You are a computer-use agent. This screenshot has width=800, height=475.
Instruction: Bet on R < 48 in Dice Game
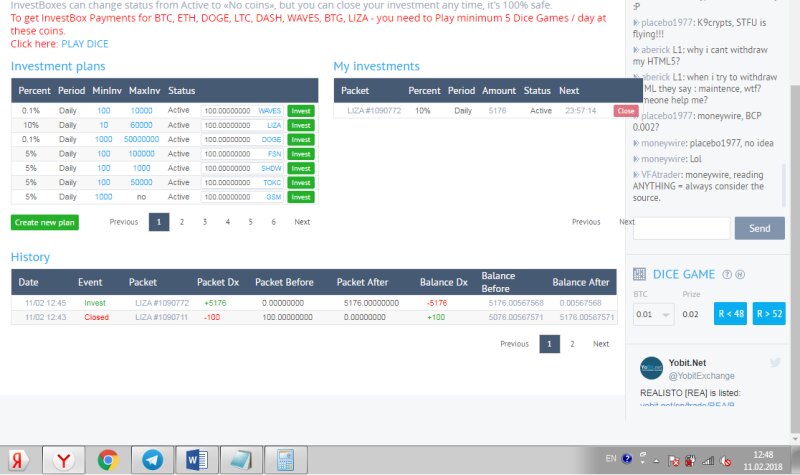730,314
